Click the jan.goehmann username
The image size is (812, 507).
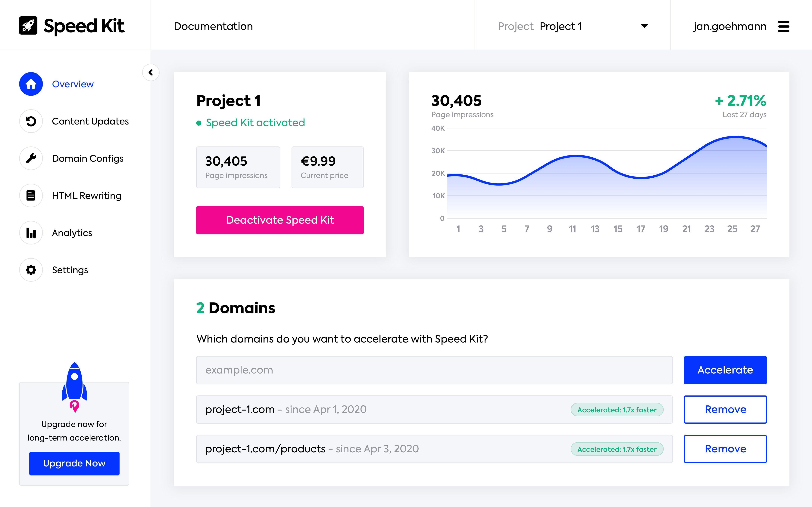(x=729, y=26)
